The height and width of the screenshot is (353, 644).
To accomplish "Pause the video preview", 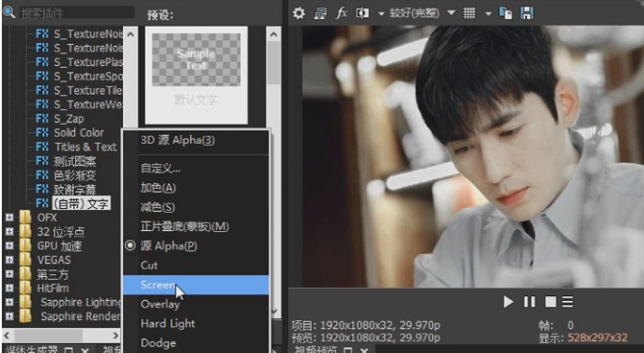I will click(529, 302).
